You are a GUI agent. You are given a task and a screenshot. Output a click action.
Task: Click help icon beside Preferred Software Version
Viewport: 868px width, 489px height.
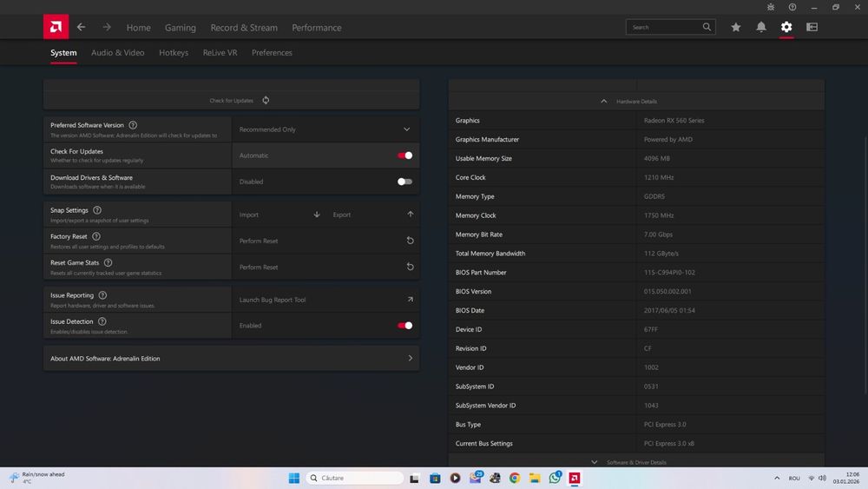(133, 125)
